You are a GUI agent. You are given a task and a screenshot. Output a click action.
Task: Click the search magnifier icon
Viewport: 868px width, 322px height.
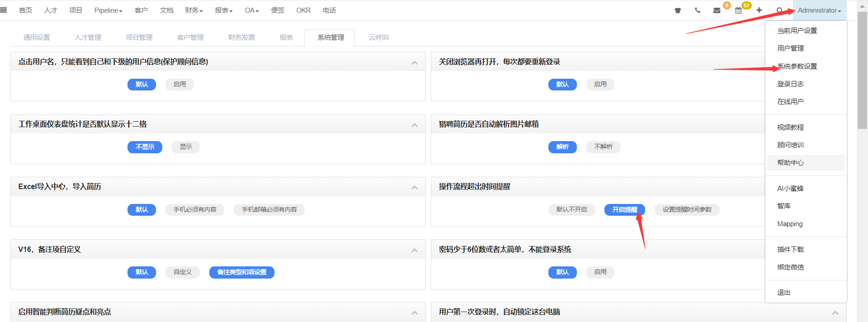pos(779,10)
